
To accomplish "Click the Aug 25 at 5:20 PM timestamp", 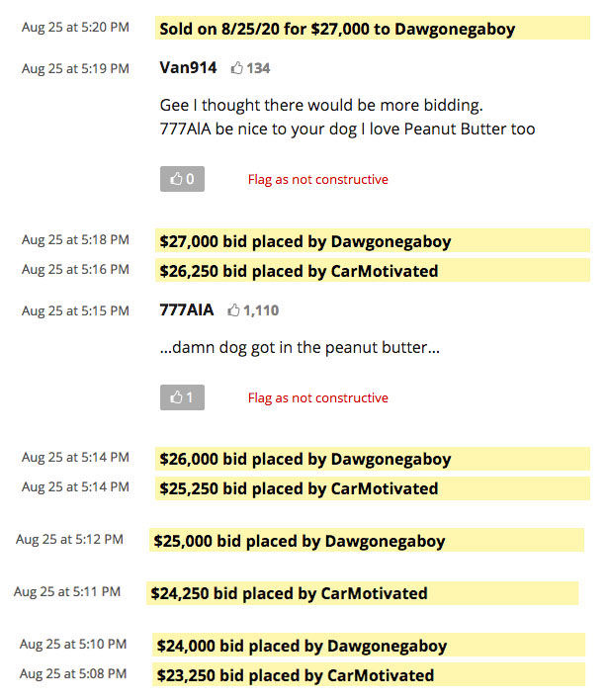I will pos(75,27).
